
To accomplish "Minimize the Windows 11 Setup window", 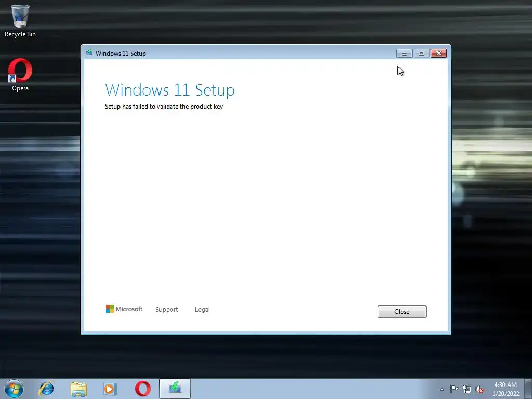I will [x=404, y=54].
